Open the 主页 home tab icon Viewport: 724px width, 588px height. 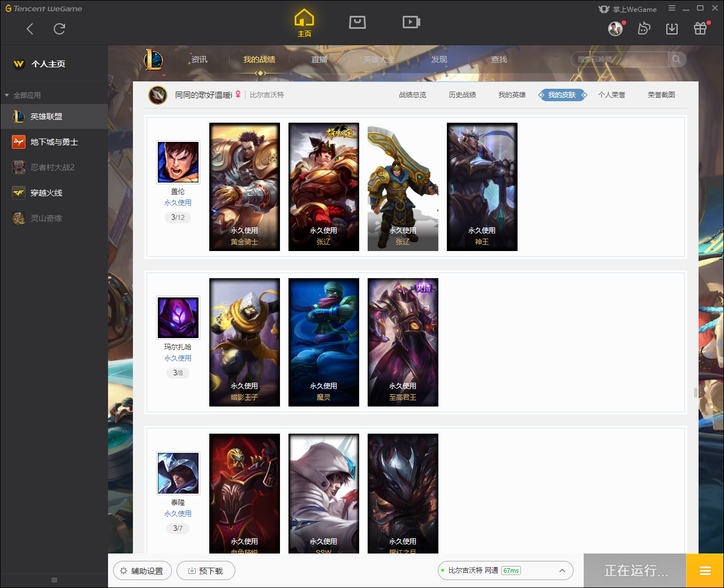[x=304, y=23]
